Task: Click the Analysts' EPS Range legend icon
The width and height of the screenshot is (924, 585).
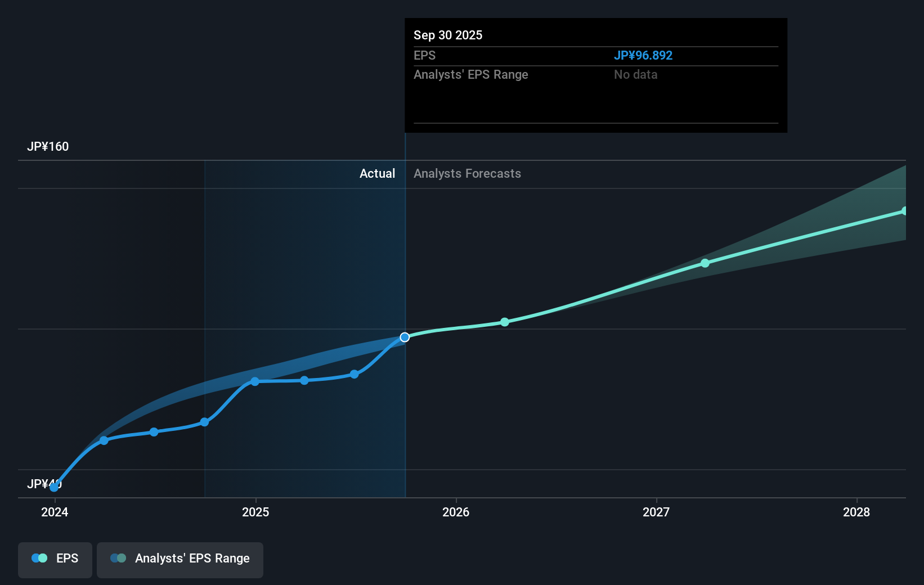Action: coord(118,558)
